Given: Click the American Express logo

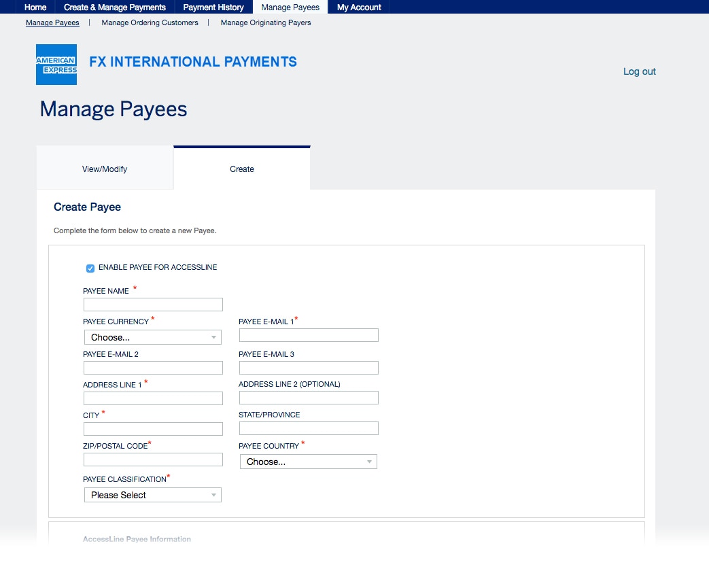Looking at the screenshot, I should coord(56,64).
